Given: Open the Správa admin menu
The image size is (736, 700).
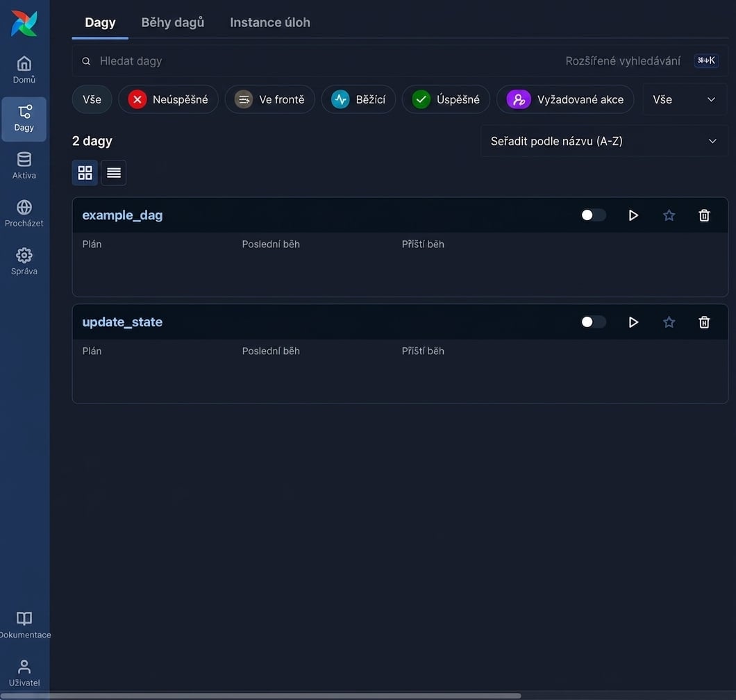Looking at the screenshot, I should pyautogui.click(x=24, y=262).
